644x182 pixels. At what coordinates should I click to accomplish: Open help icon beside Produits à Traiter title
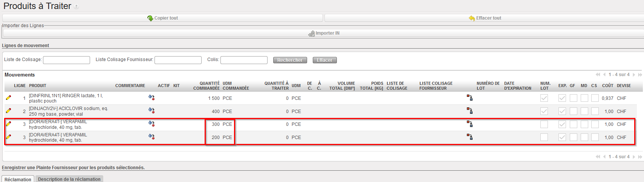pyautogui.click(x=76, y=7)
